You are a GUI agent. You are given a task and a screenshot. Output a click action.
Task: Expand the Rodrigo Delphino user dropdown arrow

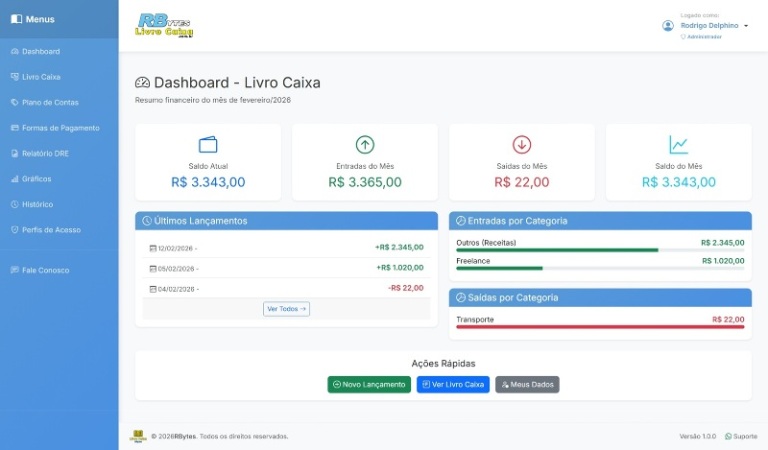click(746, 26)
